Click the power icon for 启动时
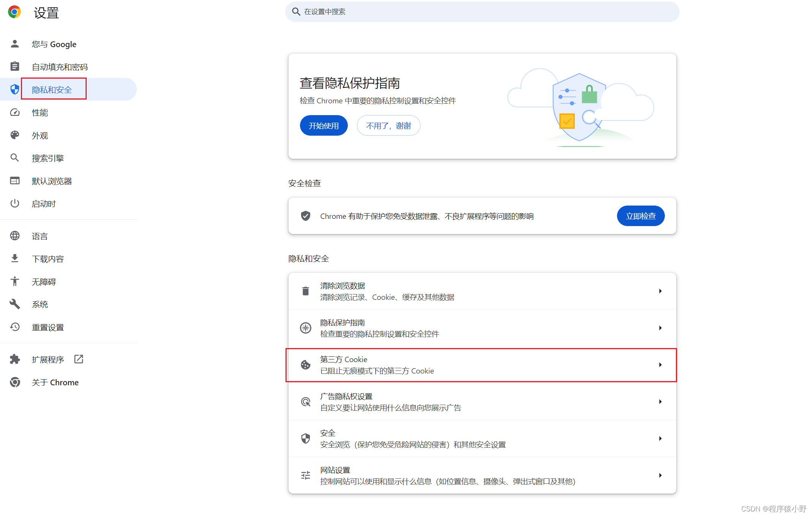812x516 pixels. (x=15, y=203)
